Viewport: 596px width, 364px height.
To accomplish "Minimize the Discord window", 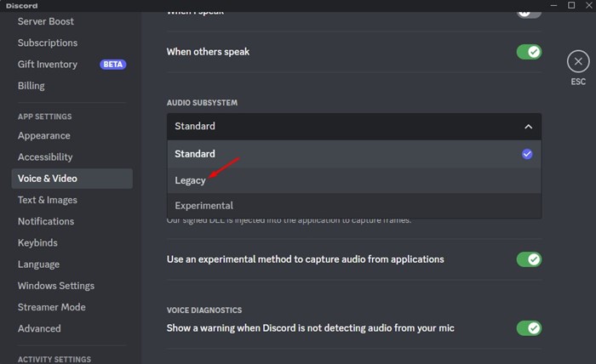I will (547, 5).
